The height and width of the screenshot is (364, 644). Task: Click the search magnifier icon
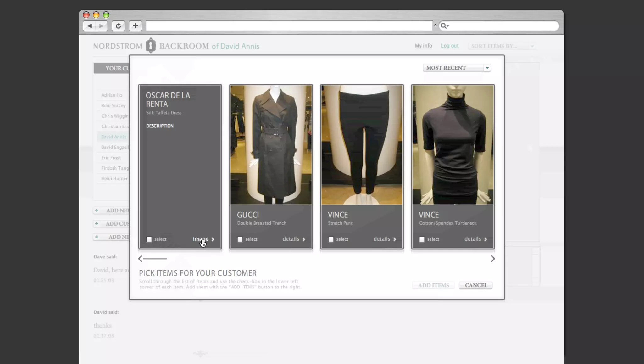tap(444, 26)
